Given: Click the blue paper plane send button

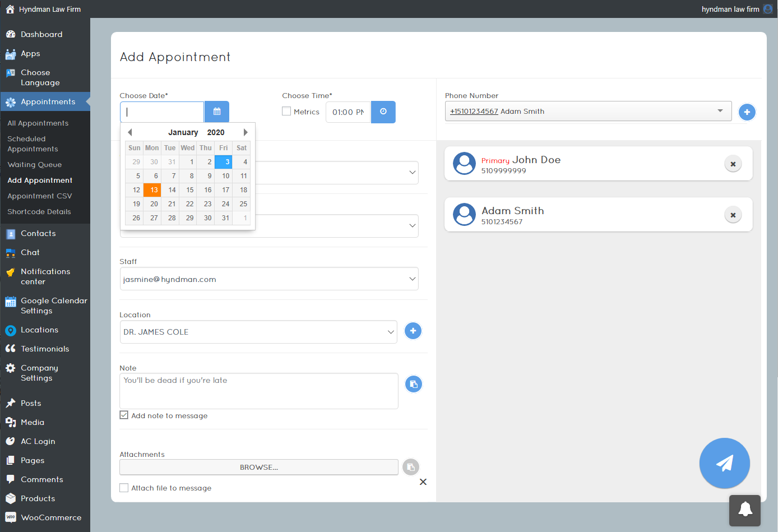Looking at the screenshot, I should tap(724, 463).
